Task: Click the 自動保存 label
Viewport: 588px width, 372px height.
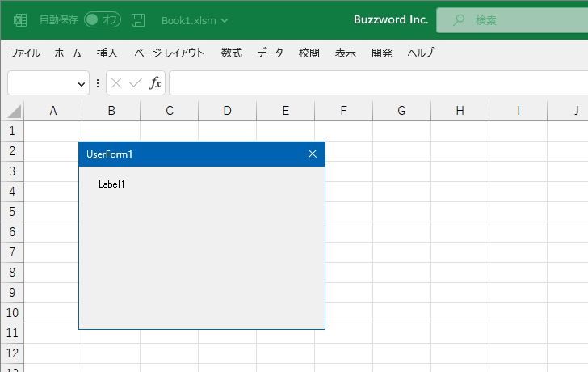Action: (59, 20)
